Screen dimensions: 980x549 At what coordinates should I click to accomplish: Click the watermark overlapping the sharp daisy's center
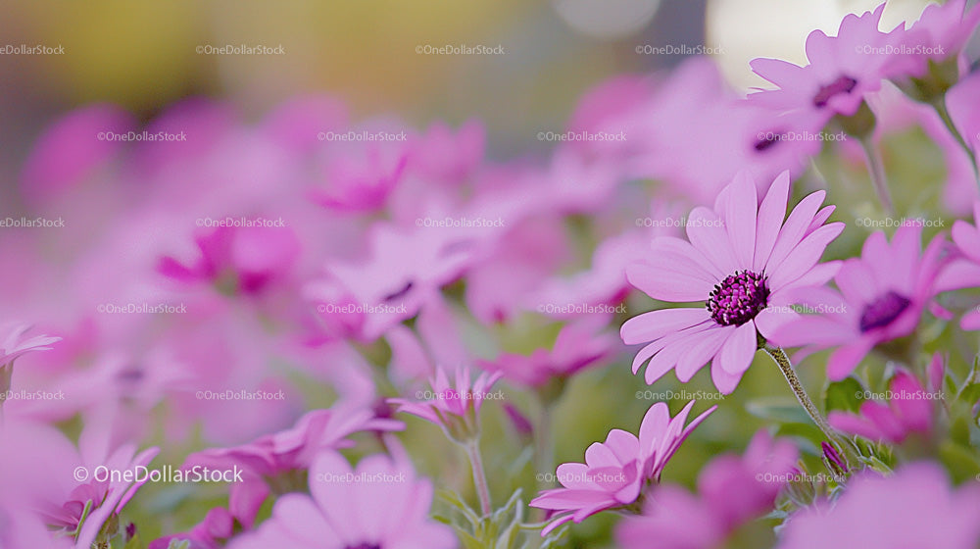point(802,308)
